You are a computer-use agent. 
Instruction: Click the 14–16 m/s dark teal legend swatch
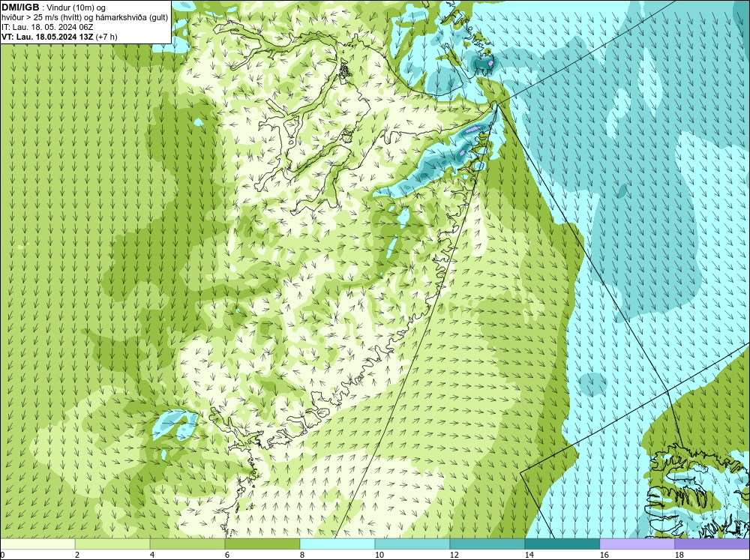click(x=562, y=544)
